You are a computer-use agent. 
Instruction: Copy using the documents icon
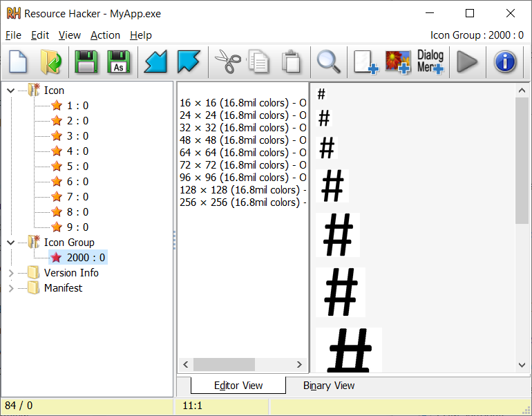tap(258, 62)
